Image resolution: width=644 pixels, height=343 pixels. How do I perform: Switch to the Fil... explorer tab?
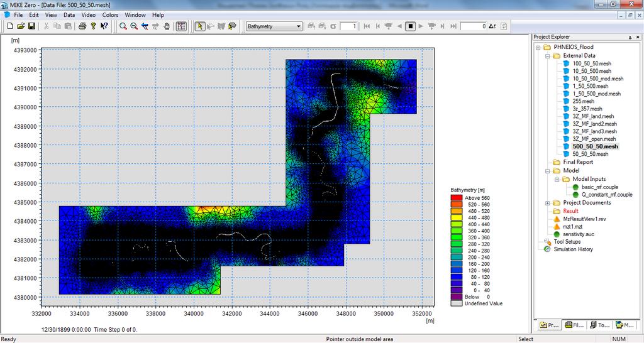(574, 325)
